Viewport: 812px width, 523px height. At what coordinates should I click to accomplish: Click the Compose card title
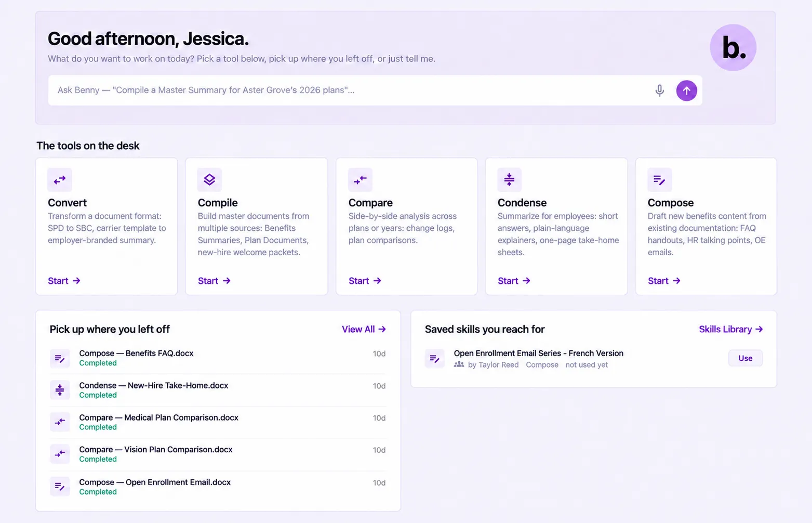point(671,203)
